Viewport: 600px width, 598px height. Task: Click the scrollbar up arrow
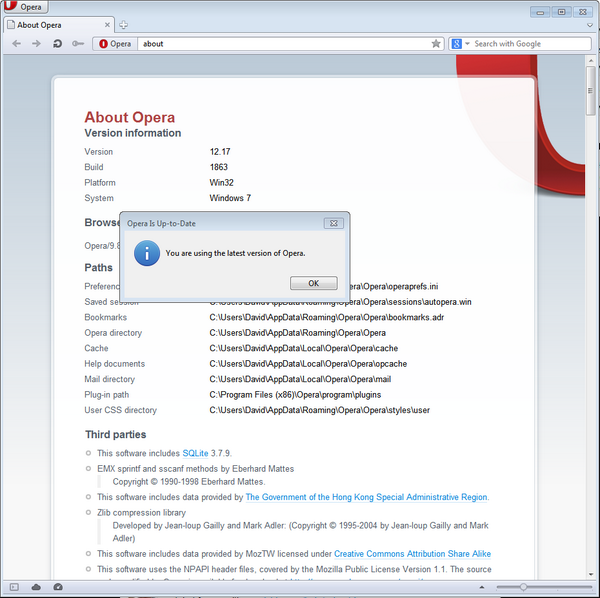pyautogui.click(x=591, y=60)
